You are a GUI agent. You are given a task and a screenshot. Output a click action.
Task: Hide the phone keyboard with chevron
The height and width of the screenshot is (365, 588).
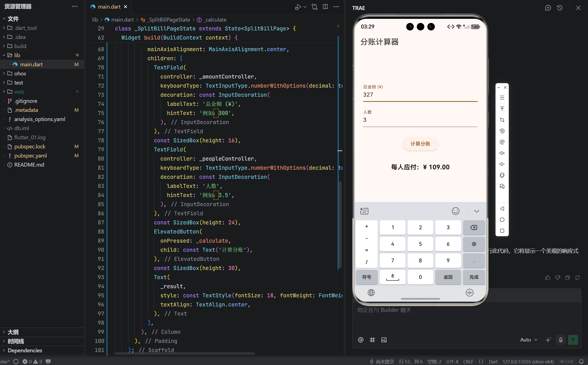tap(476, 211)
